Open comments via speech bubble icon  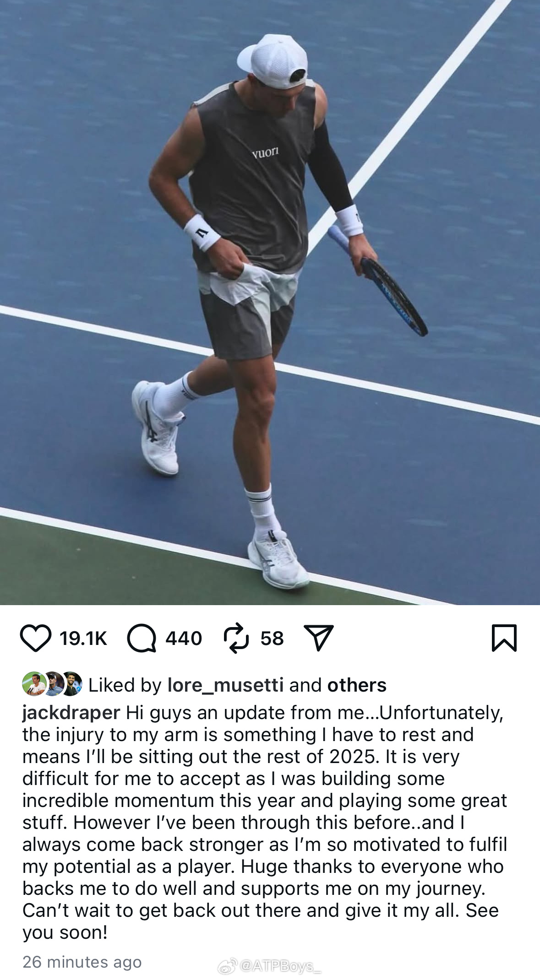click(142, 638)
